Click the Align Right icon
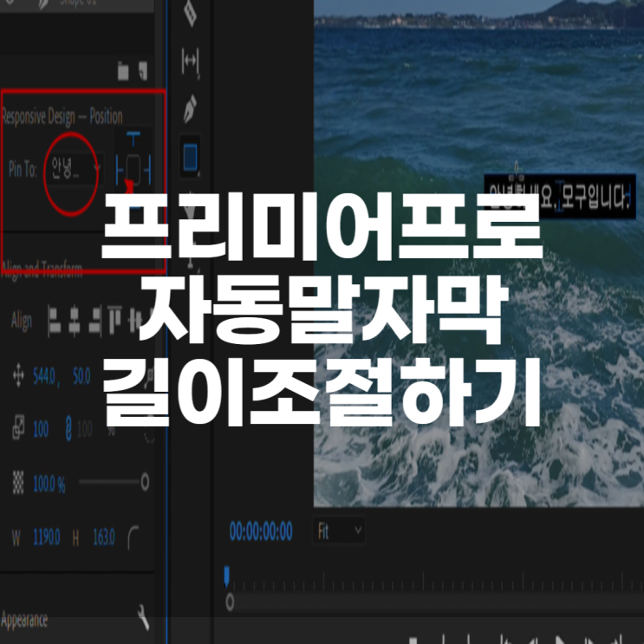The height and width of the screenshot is (644, 644). tap(94, 322)
